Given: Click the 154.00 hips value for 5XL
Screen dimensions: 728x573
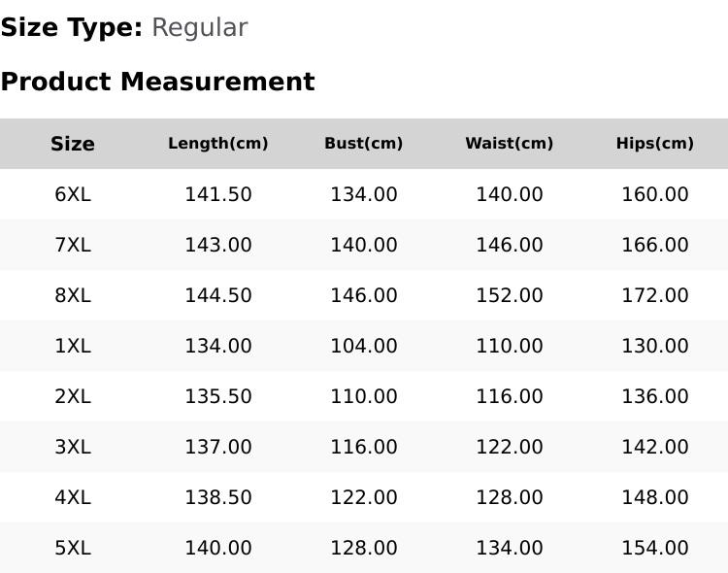Looking at the screenshot, I should tap(654, 548).
